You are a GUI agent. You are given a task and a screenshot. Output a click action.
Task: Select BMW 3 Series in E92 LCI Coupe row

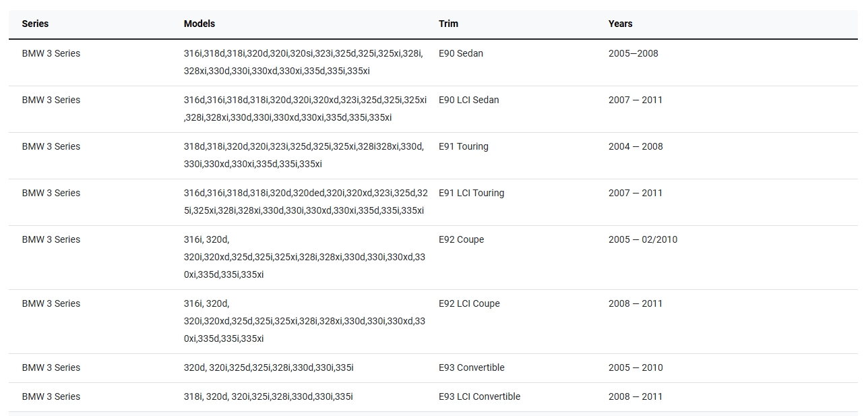pyautogui.click(x=51, y=303)
